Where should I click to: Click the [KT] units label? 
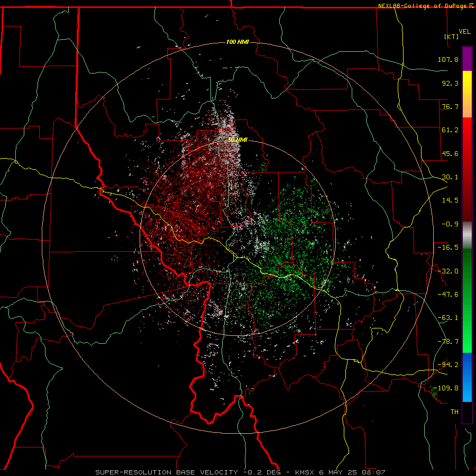coord(452,36)
